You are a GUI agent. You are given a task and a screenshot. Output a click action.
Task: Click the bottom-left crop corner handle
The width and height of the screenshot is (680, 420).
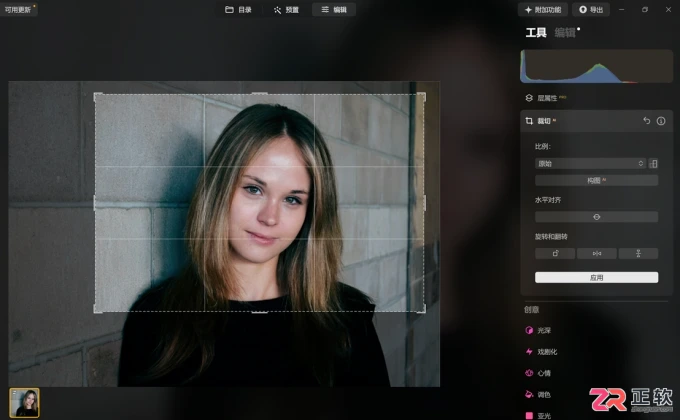coord(98,309)
